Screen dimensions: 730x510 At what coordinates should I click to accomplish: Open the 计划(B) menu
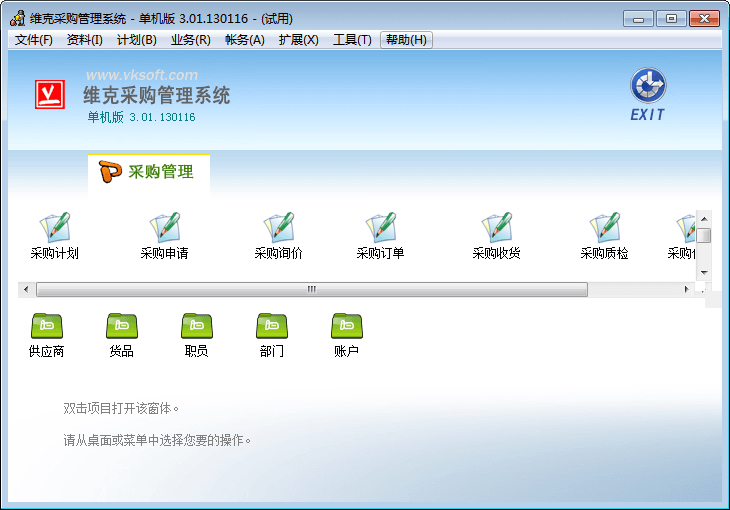(x=137, y=40)
